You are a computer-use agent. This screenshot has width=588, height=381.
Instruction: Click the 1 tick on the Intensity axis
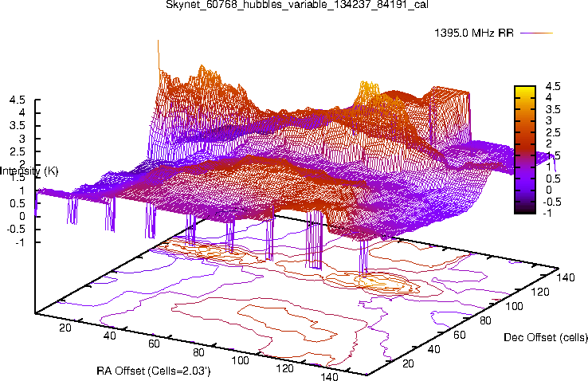pos(22,190)
